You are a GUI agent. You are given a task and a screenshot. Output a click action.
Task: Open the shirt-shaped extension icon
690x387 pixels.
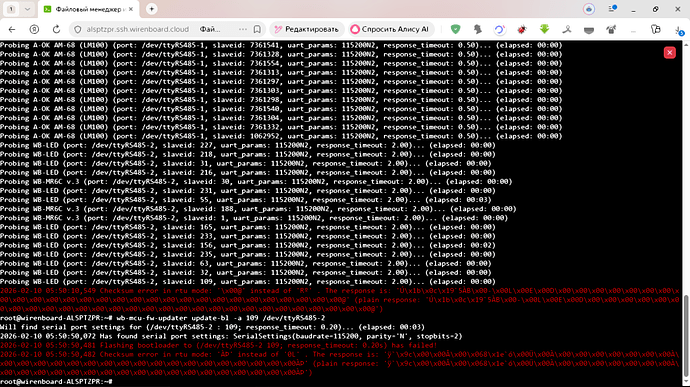(611, 29)
